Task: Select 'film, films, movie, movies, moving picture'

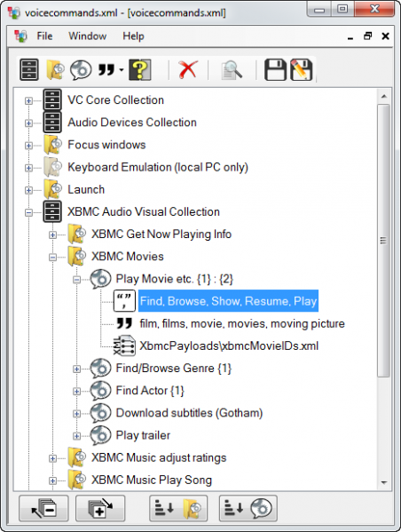Action: pyautogui.click(x=242, y=323)
